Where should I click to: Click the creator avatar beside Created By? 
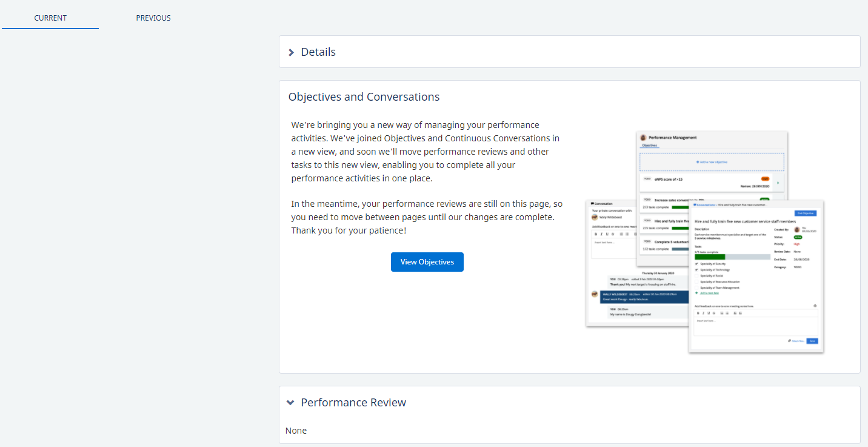(796, 230)
